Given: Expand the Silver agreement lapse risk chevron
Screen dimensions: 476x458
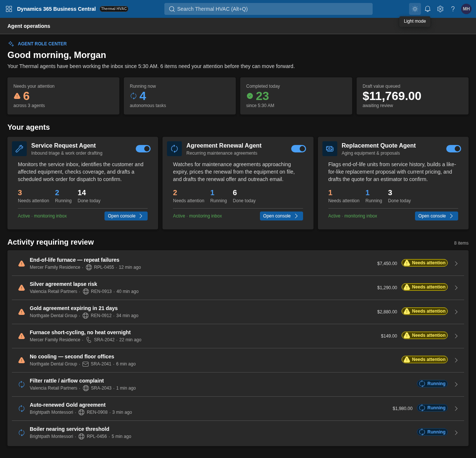Looking at the screenshot, I should coord(456,288).
